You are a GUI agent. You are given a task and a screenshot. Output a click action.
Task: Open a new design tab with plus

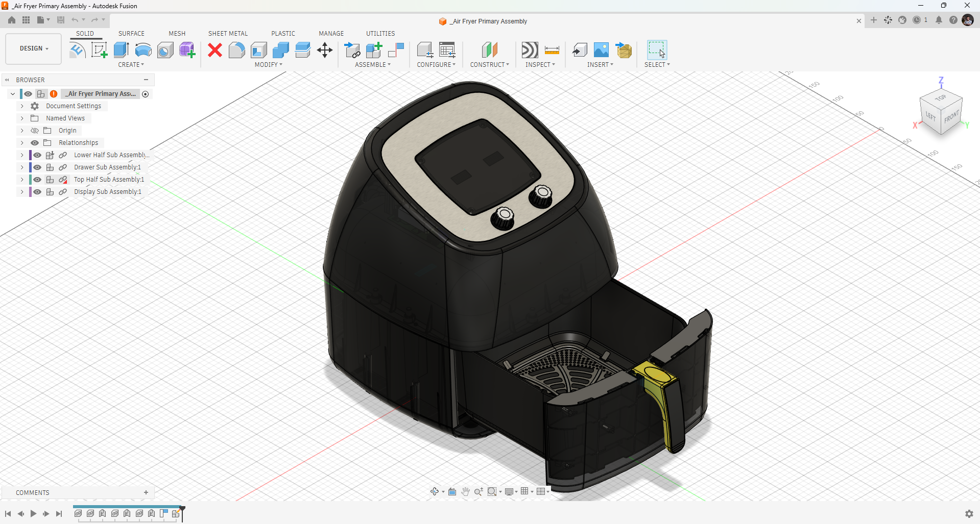pos(874,20)
